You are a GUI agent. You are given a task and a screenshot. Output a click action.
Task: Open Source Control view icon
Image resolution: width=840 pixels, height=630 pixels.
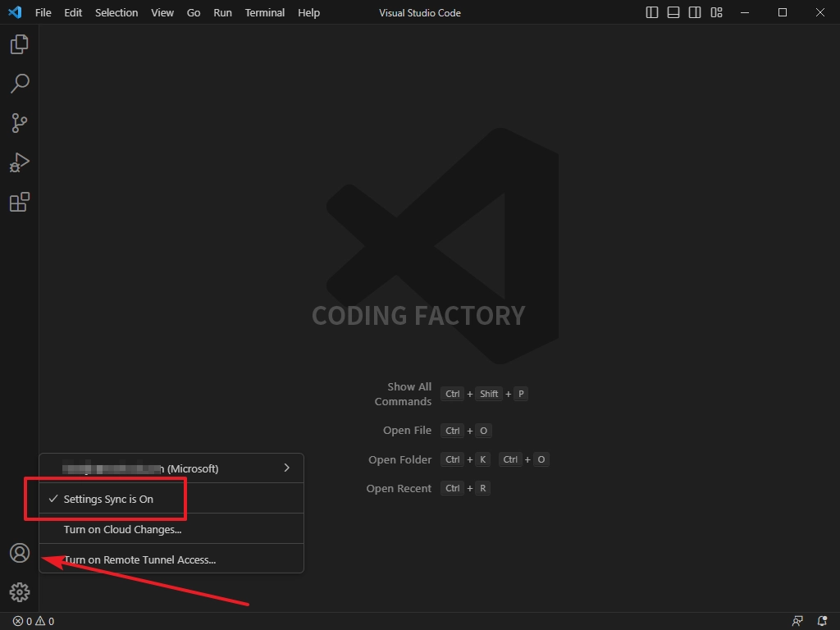(x=20, y=123)
